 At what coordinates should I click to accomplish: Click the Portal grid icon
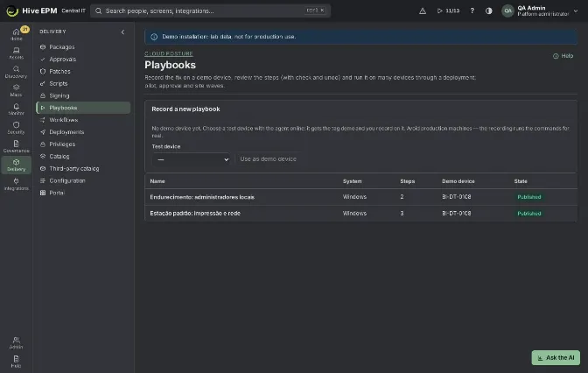[x=43, y=193]
